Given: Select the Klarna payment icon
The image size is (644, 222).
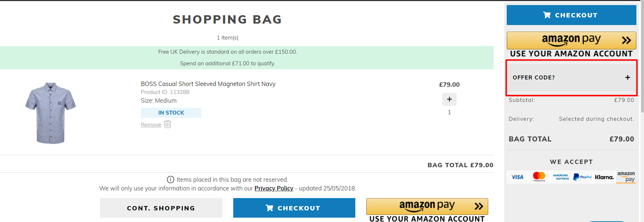Looking at the screenshot, I should [604, 177].
